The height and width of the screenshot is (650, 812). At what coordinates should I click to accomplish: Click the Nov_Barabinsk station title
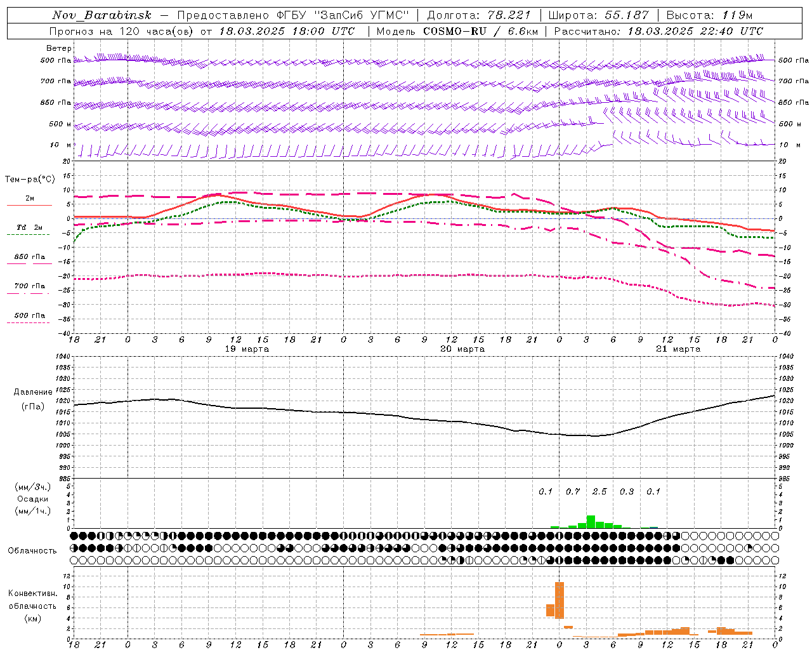(x=101, y=15)
